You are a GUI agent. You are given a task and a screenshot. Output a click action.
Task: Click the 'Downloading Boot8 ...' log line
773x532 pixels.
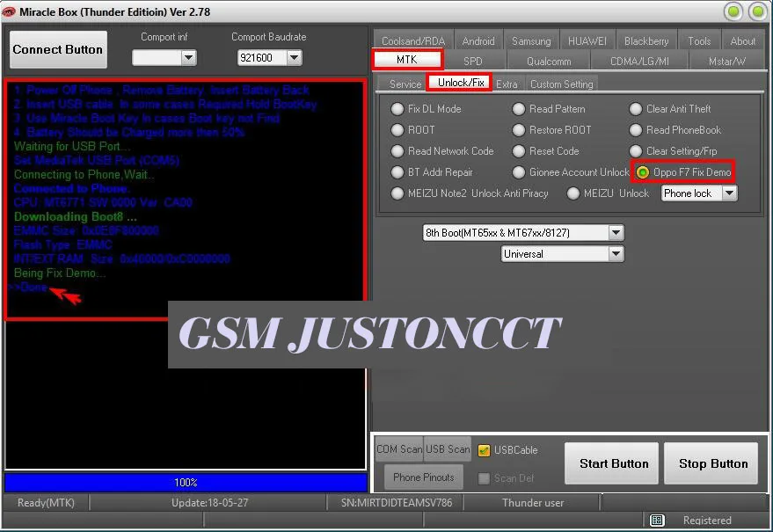76,217
